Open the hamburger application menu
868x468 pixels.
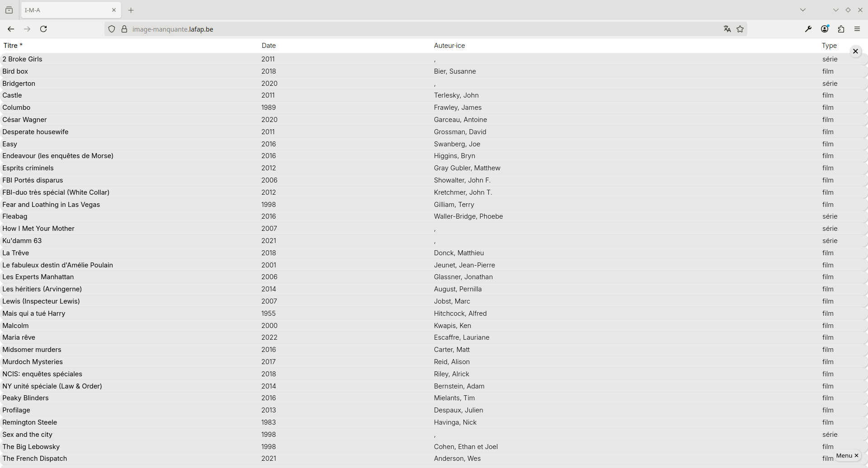[857, 29]
